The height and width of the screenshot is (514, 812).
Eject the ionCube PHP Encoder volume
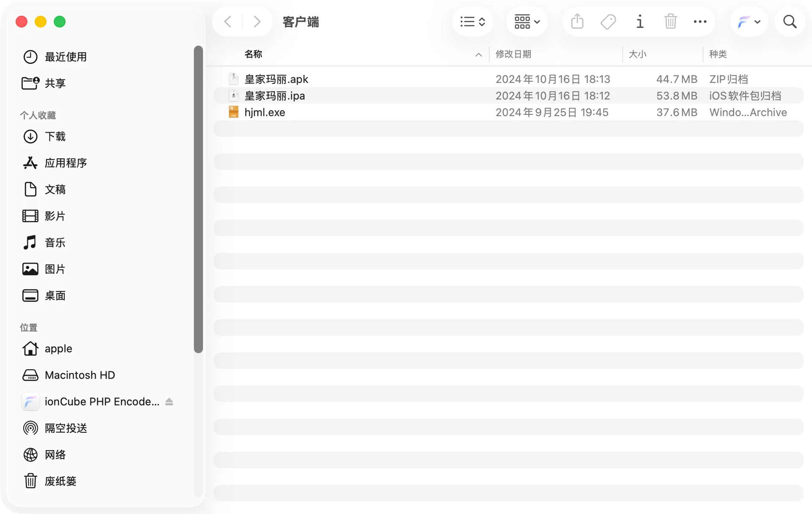(169, 402)
